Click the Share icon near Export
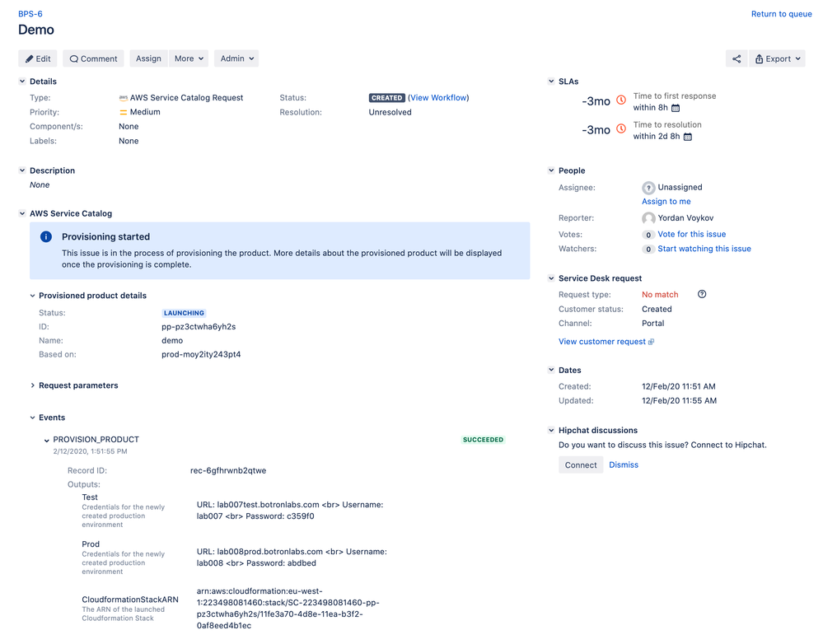 (x=736, y=58)
